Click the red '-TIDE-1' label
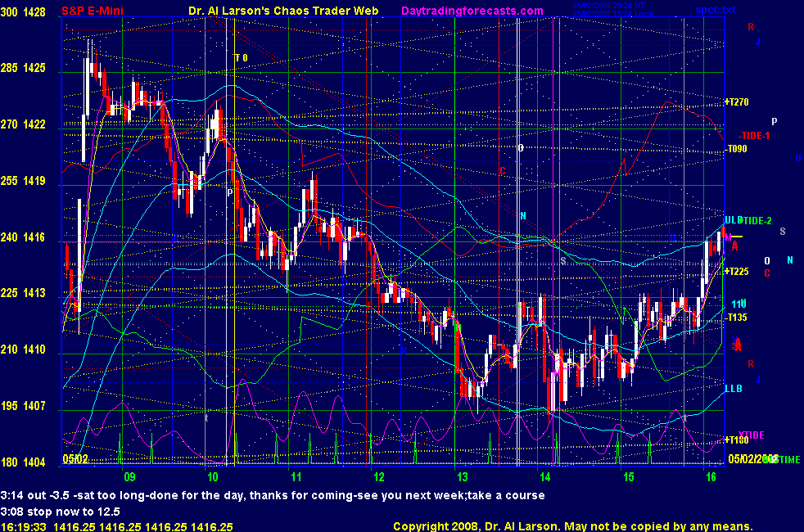Viewport: 804px width, 532px height. (x=754, y=136)
